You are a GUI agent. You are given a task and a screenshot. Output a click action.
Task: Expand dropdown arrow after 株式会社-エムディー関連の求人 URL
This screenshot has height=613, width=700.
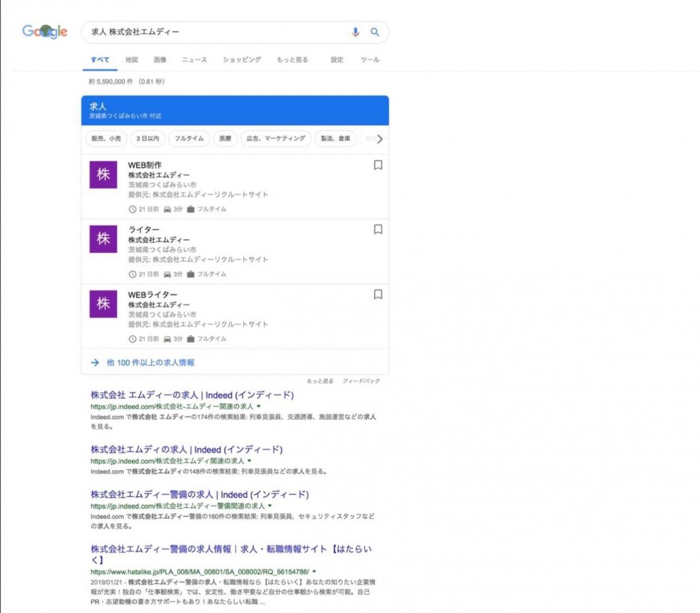[258, 407]
